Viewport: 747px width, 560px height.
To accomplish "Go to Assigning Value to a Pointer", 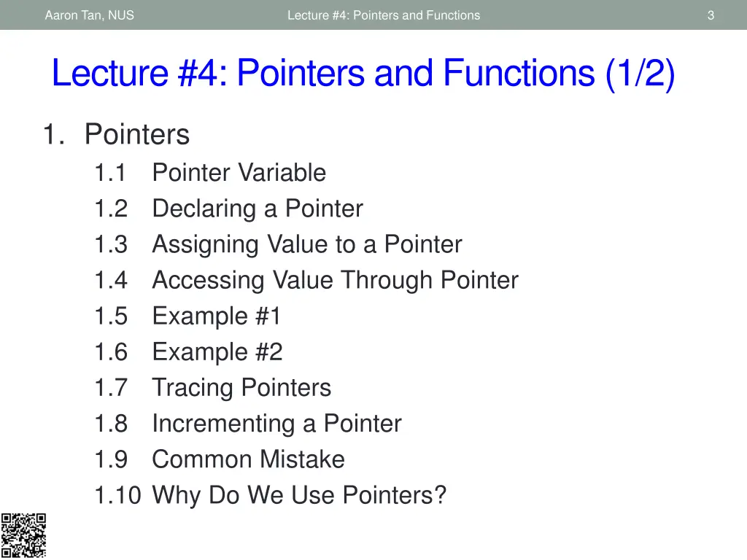I will (x=306, y=244).
